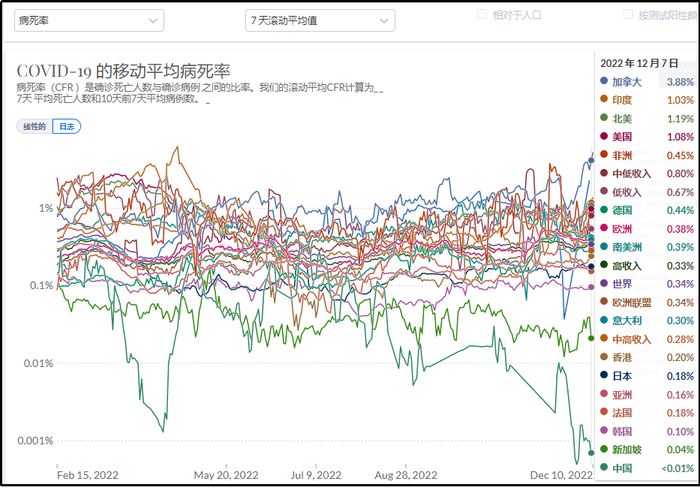Click the 3.88% value for 加拿大
700x488 pixels.
click(680, 82)
